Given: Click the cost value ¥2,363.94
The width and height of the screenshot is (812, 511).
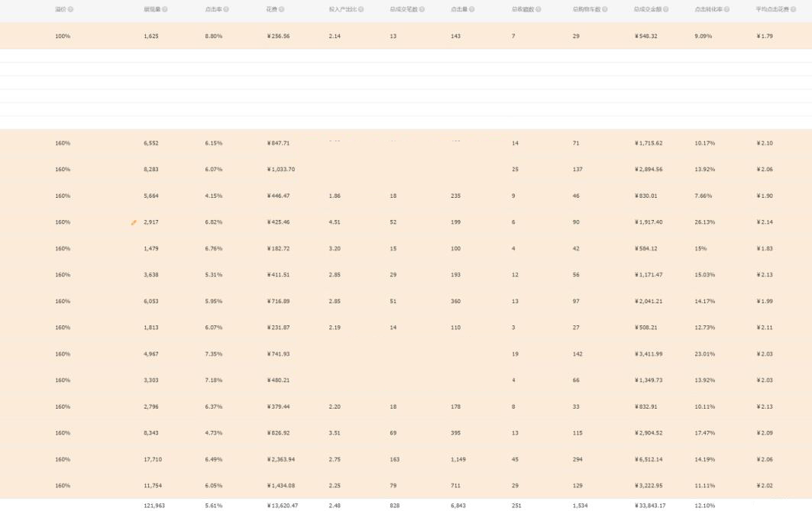Looking at the screenshot, I should pyautogui.click(x=282, y=460).
